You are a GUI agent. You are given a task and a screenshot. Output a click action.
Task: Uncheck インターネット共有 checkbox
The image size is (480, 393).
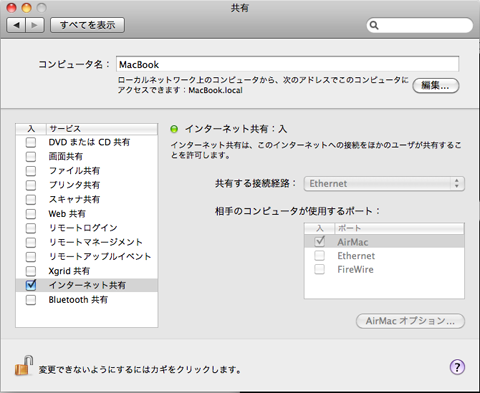click(31, 285)
